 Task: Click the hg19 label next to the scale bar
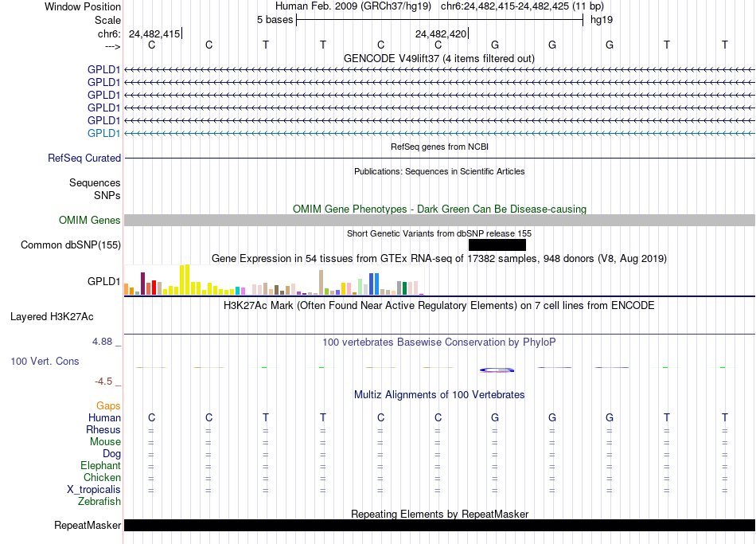[x=602, y=20]
